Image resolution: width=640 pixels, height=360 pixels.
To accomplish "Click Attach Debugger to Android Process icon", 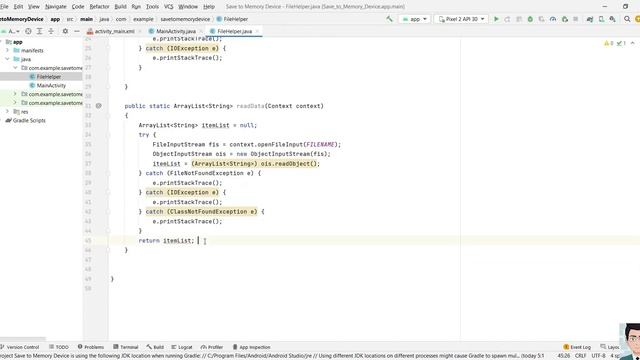I will pyautogui.click(x=564, y=19).
